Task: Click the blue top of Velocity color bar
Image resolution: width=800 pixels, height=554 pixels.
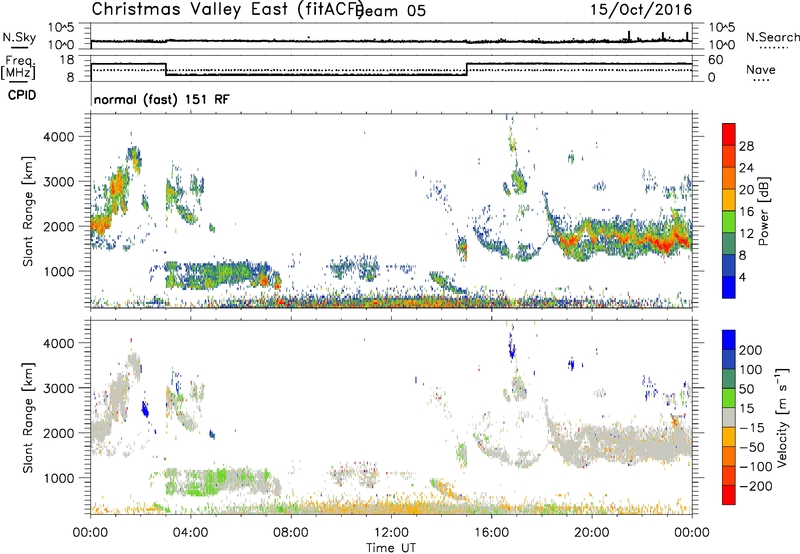Action: point(729,340)
